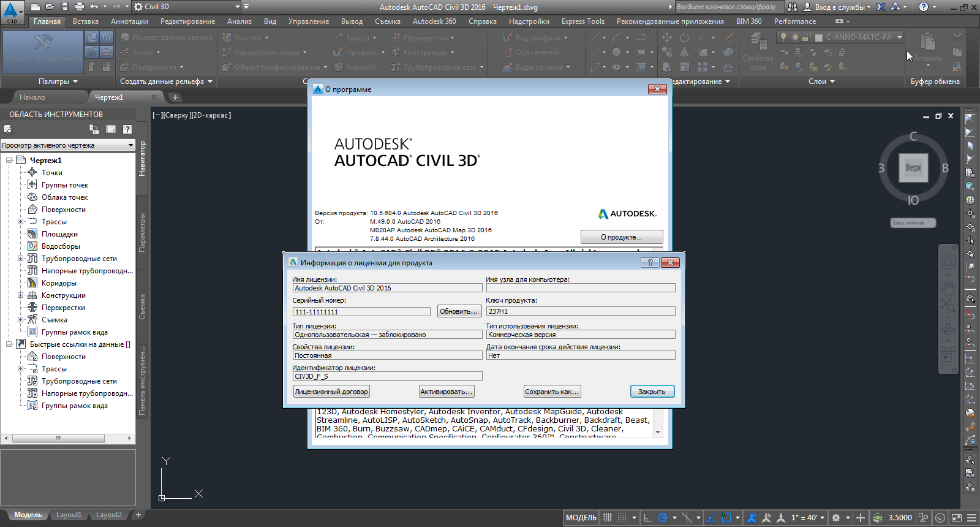Open the Autodesk Exchange Apps X icon
Screen dimensions: 980x527
pos(881,7)
